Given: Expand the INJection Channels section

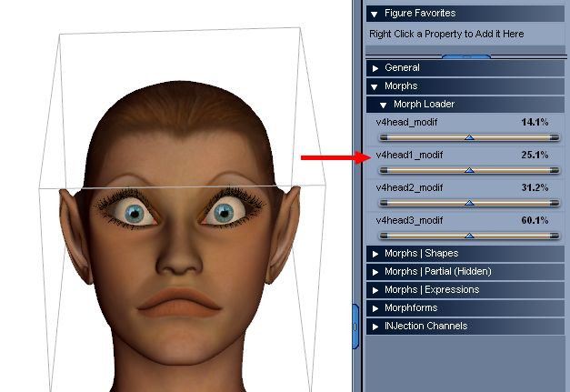Looking at the screenshot, I should [375, 327].
